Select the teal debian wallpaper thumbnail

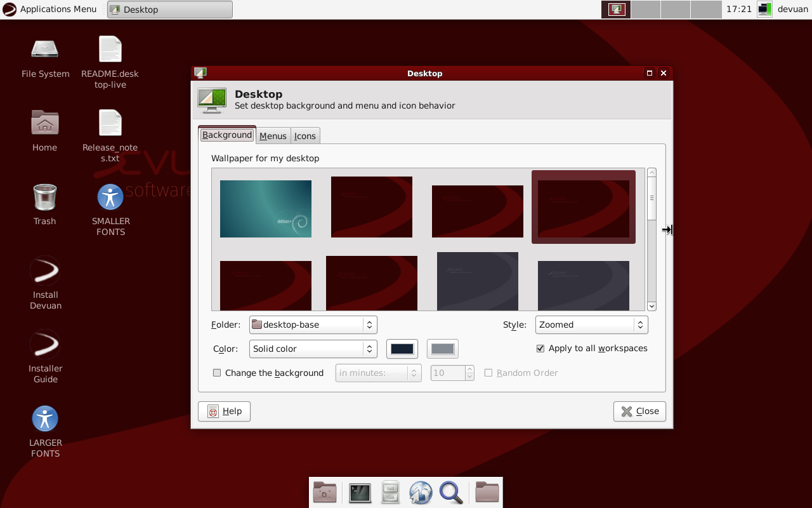coord(265,208)
